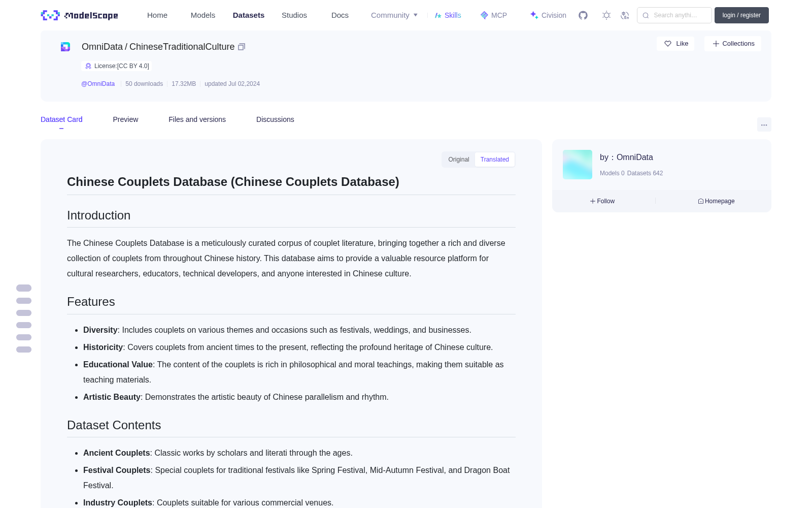The height and width of the screenshot is (508, 812).
Task: Add dataset to Collections
Action: tap(733, 44)
